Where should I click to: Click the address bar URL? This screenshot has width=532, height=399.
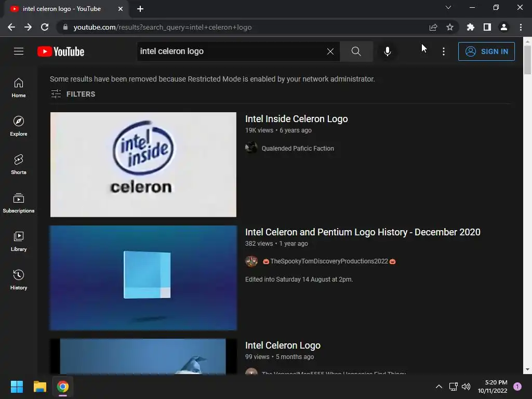tap(163, 27)
